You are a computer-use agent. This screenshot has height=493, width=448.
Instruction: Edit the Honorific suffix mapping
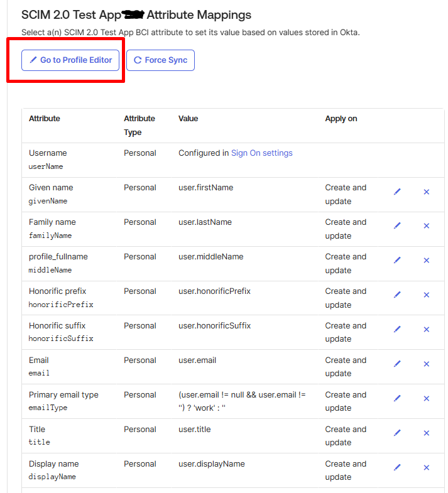pos(397,329)
